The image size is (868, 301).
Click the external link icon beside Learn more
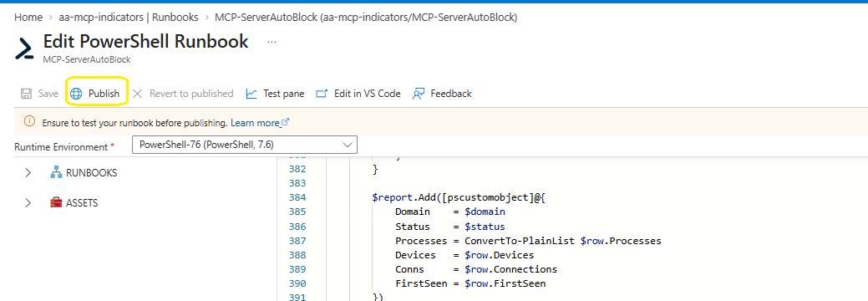pyautogui.click(x=286, y=123)
